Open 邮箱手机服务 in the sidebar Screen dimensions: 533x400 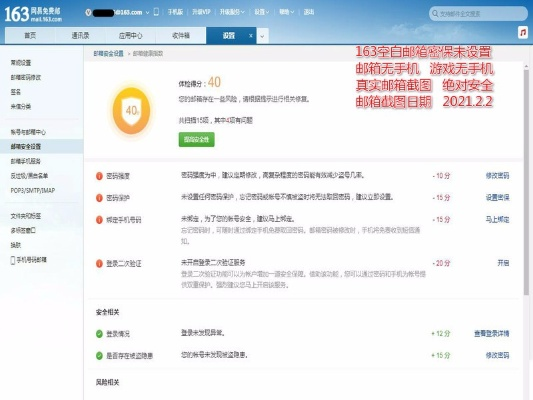(25, 161)
